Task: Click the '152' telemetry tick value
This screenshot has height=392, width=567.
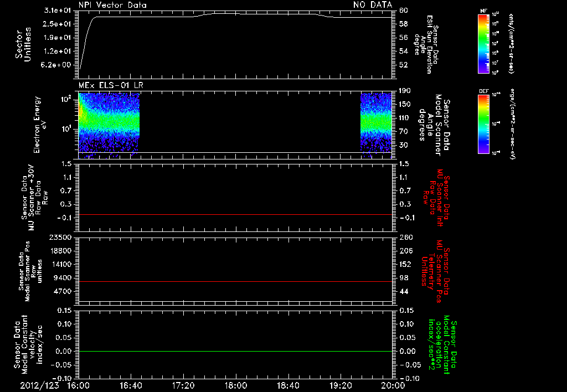Action: click(406, 264)
